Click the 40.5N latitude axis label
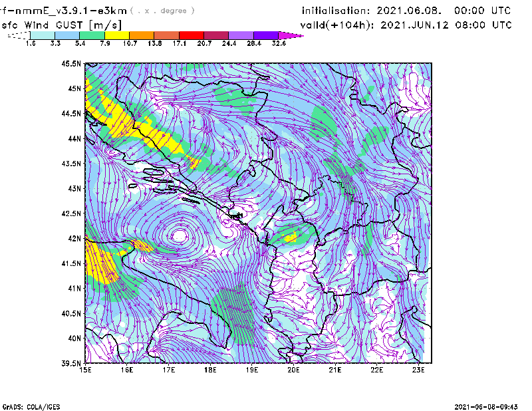 point(71,313)
